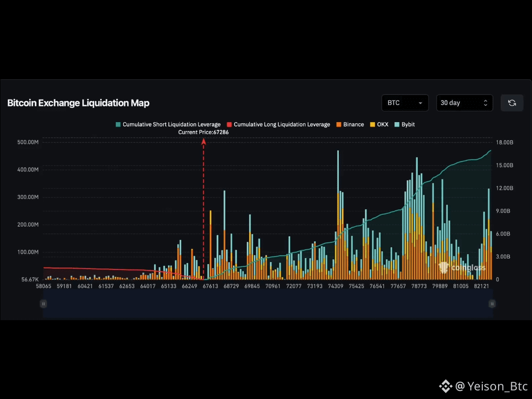Screen dimensions: 532x399
Task: Click x-axis label 78773
Action: point(419,286)
